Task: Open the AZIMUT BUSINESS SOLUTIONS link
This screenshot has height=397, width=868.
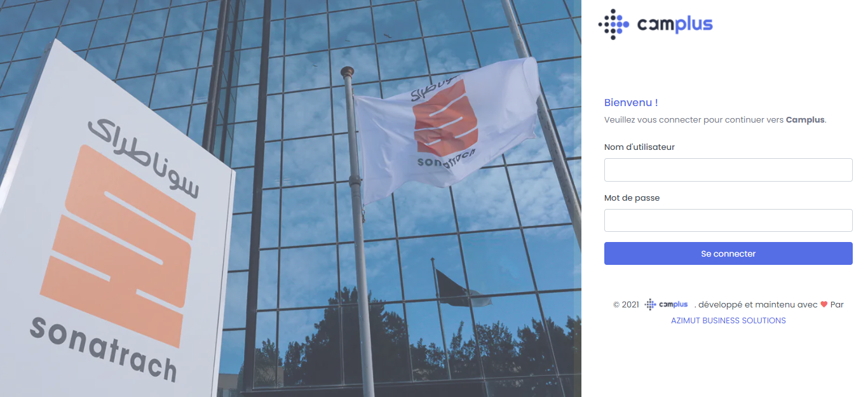Action: tap(728, 321)
